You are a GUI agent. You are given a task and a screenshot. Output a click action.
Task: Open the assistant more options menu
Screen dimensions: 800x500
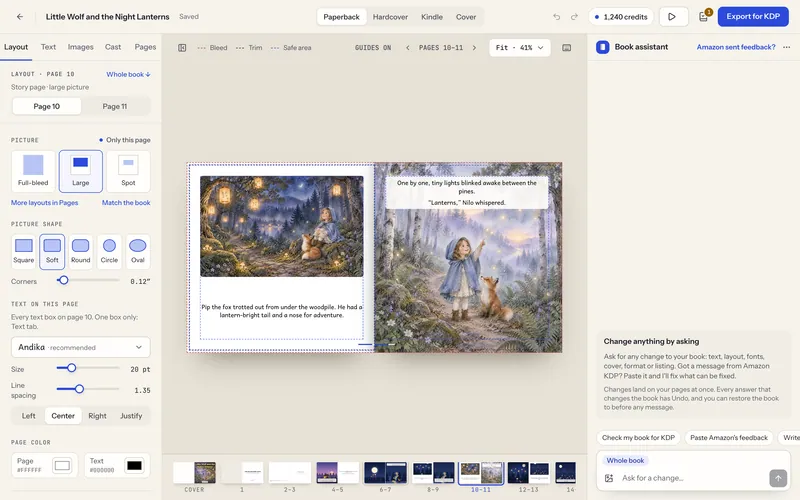(787, 47)
